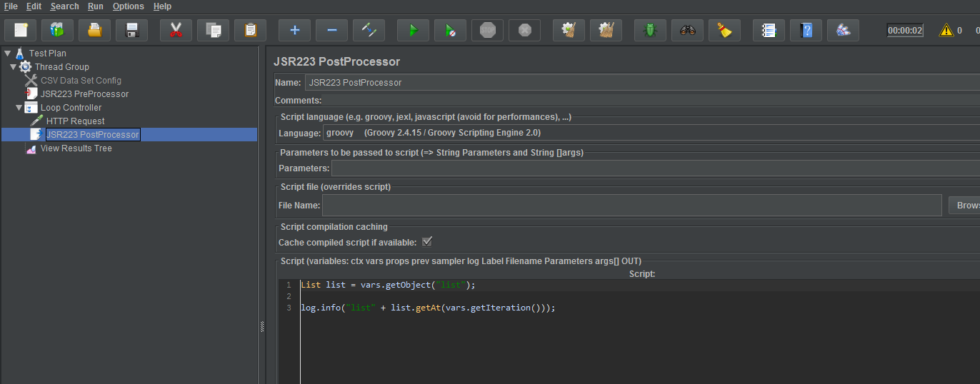Open the debug bug icon
The image size is (980, 384).
(650, 30)
